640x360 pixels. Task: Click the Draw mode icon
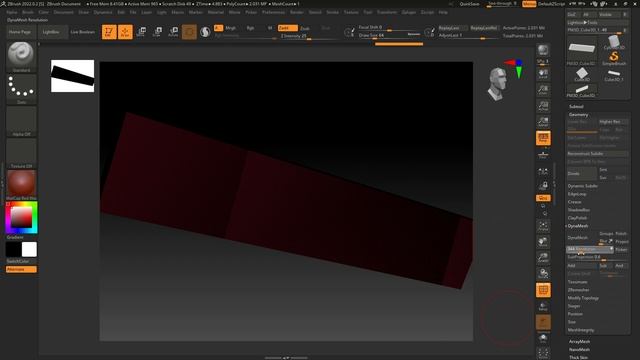pos(125,31)
